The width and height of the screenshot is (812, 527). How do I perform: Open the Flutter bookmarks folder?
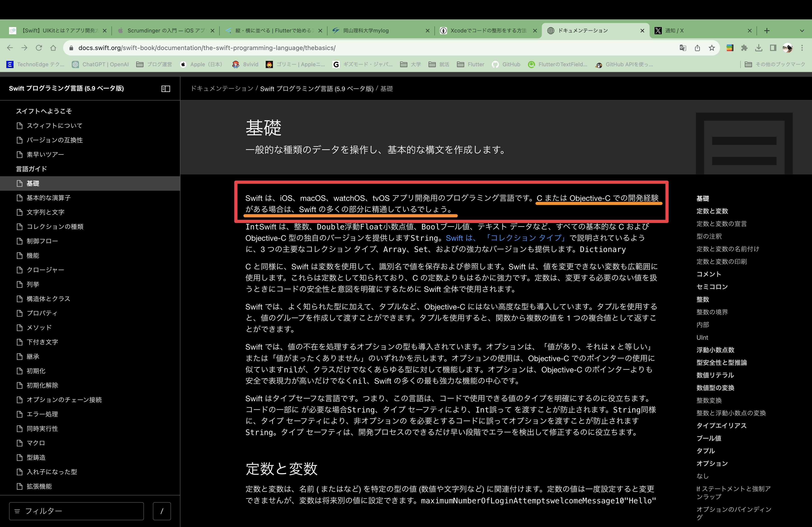(x=471, y=64)
